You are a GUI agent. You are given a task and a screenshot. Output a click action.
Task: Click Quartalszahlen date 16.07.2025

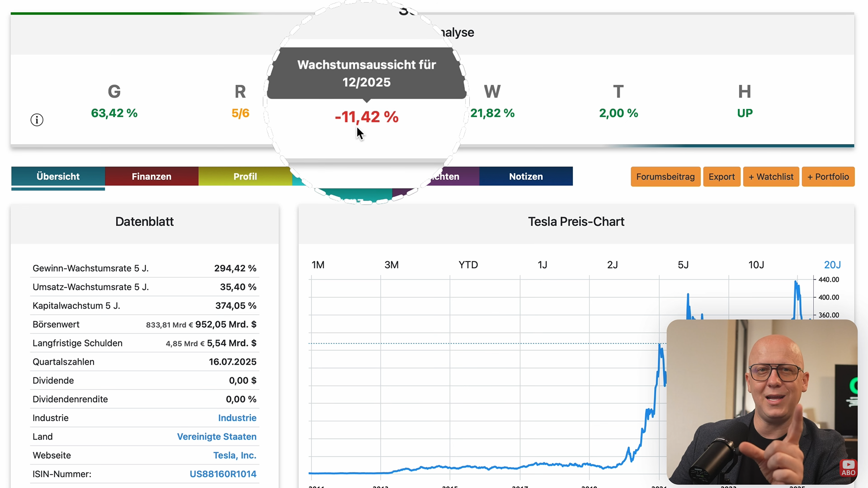click(x=232, y=362)
